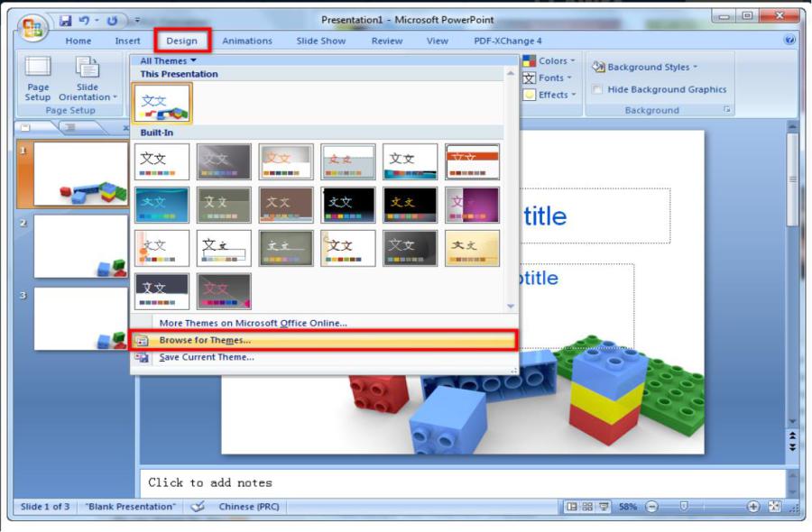Click the Help question mark icon

[789, 41]
